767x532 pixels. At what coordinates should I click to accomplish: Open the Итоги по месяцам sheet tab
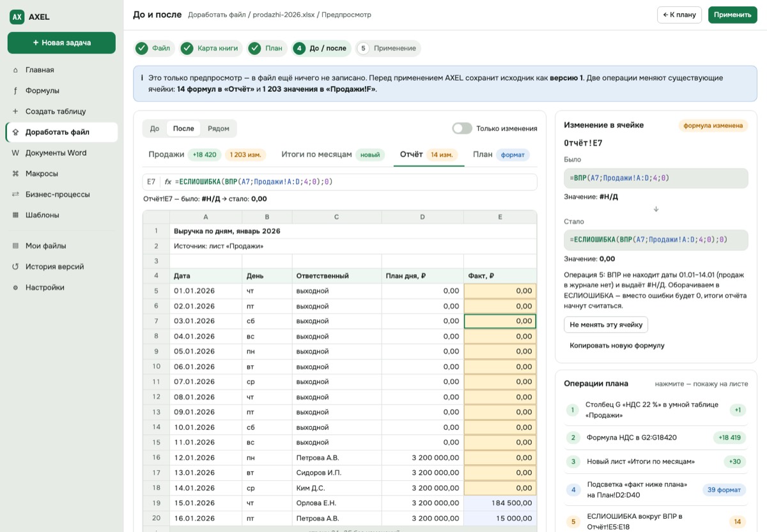333,155
